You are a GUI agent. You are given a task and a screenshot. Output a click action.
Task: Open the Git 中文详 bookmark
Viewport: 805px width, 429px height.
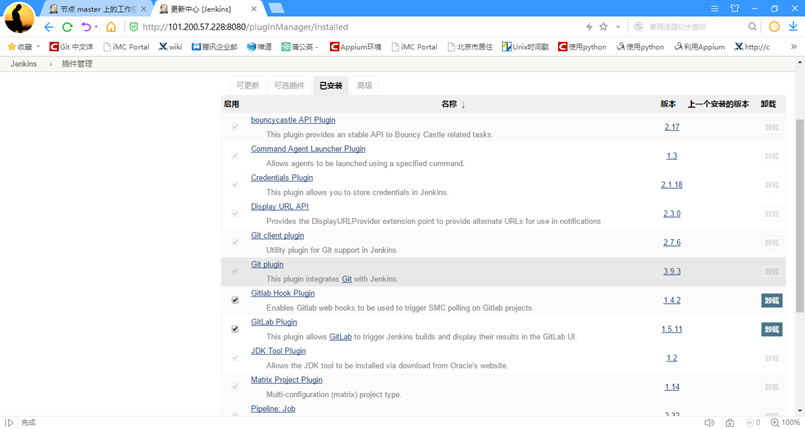(71, 47)
